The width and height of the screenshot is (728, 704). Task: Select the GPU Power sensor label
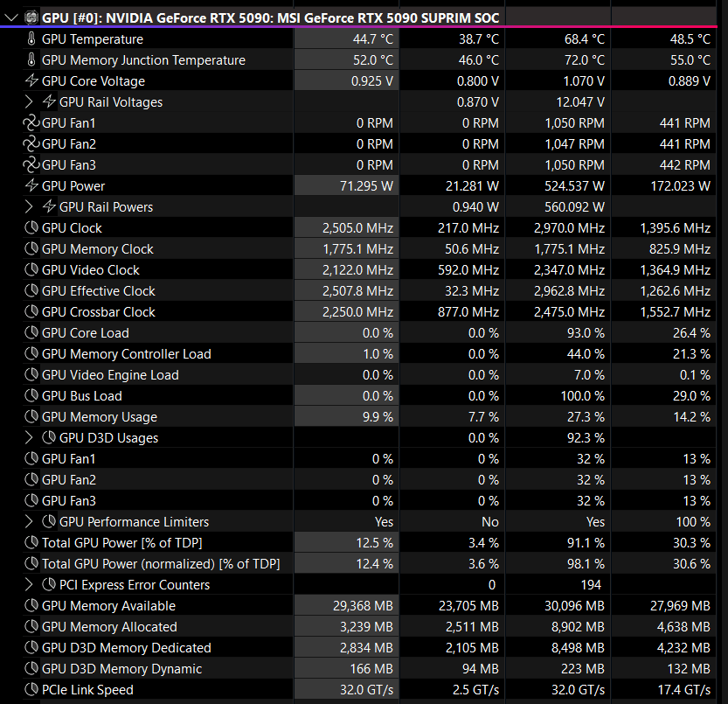[73, 186]
